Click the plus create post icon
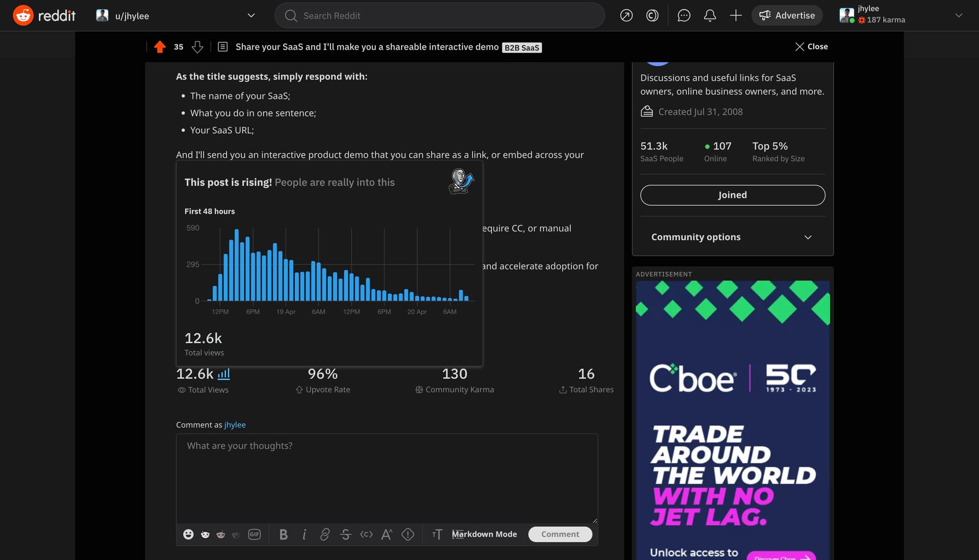 point(736,16)
